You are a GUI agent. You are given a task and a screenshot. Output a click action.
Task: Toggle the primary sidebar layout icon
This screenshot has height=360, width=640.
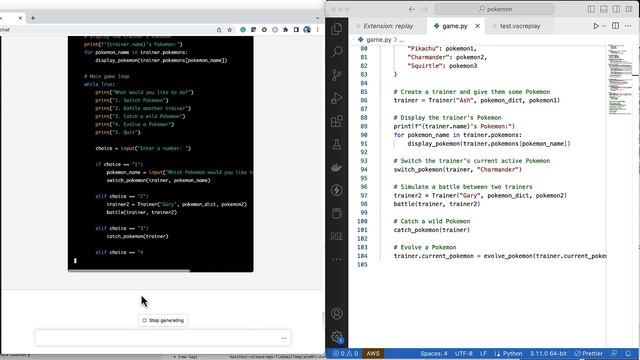tap(591, 9)
